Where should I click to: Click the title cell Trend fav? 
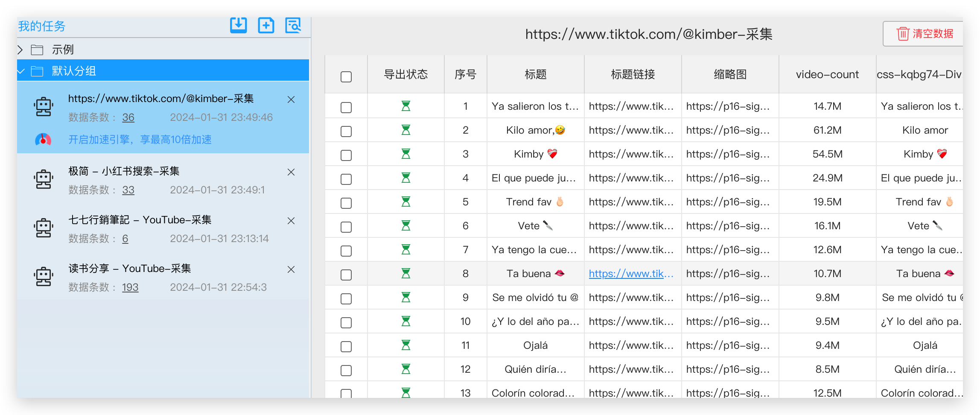pyautogui.click(x=536, y=202)
